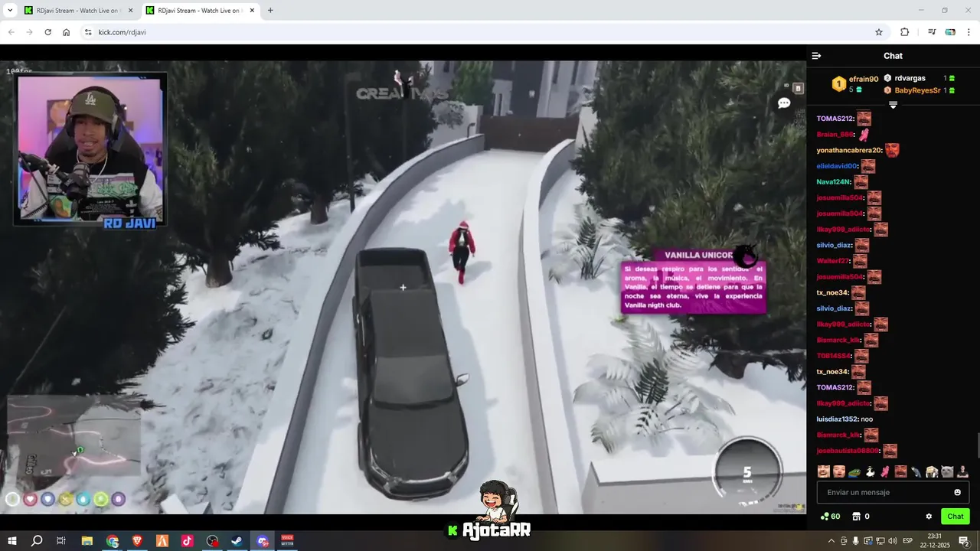The width and height of the screenshot is (980, 551).
Task: Open volume control in system tray
Action: 893,541
